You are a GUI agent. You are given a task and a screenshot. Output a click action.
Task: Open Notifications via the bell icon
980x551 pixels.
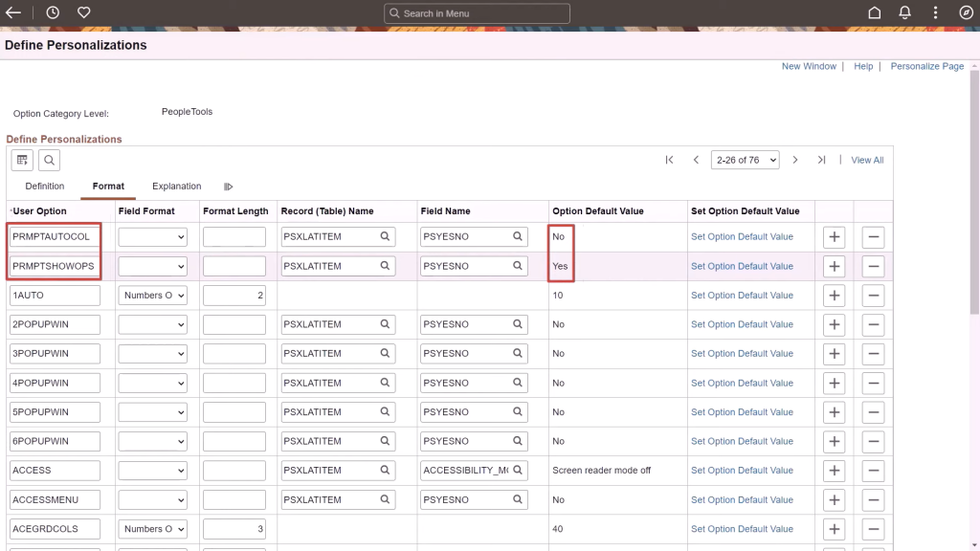coord(904,12)
